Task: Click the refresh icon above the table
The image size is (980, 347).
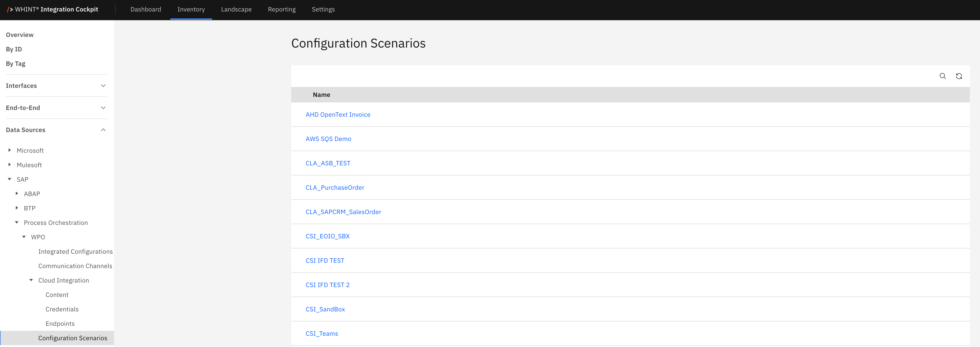Action: pos(959,76)
